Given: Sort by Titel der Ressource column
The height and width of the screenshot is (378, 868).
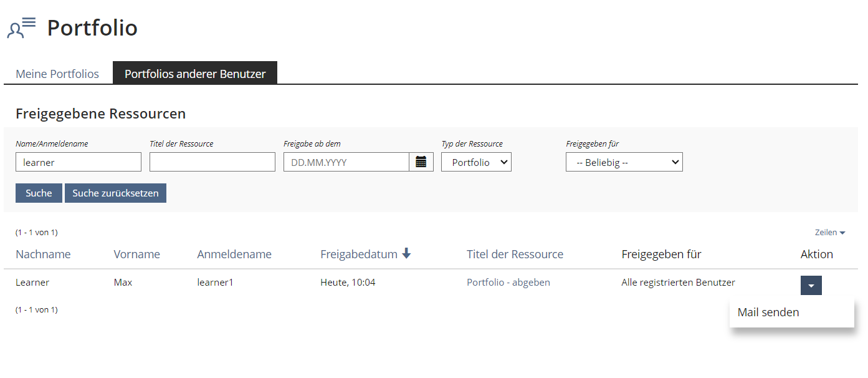Looking at the screenshot, I should [515, 254].
